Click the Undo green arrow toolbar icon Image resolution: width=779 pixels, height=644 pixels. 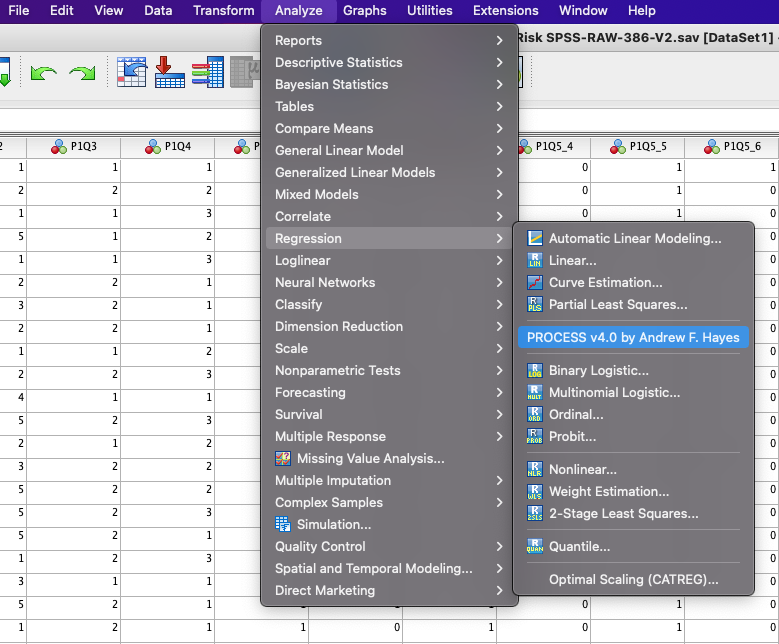(43, 75)
